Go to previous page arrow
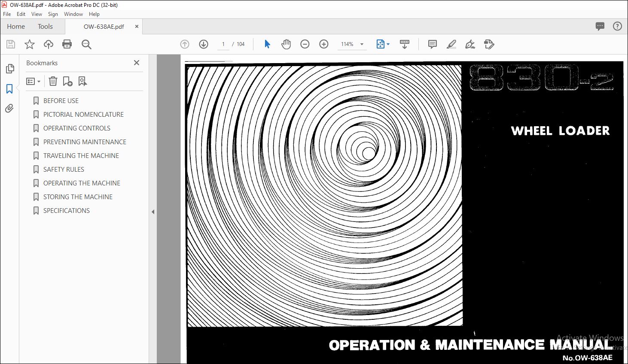Screen dimensions: 628x364 click(x=185, y=44)
